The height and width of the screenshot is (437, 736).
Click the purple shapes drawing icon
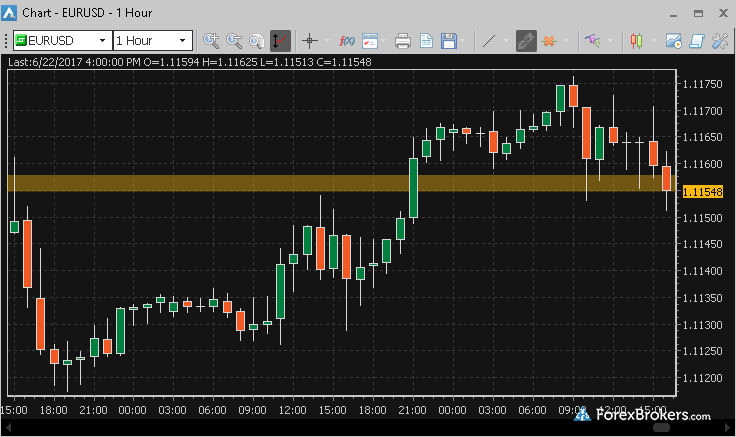(x=593, y=41)
